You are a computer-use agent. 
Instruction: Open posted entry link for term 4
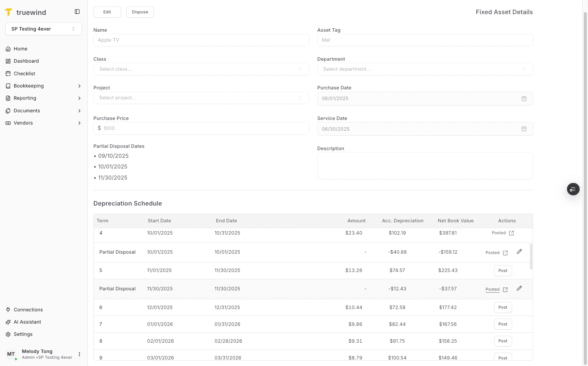[512, 233]
